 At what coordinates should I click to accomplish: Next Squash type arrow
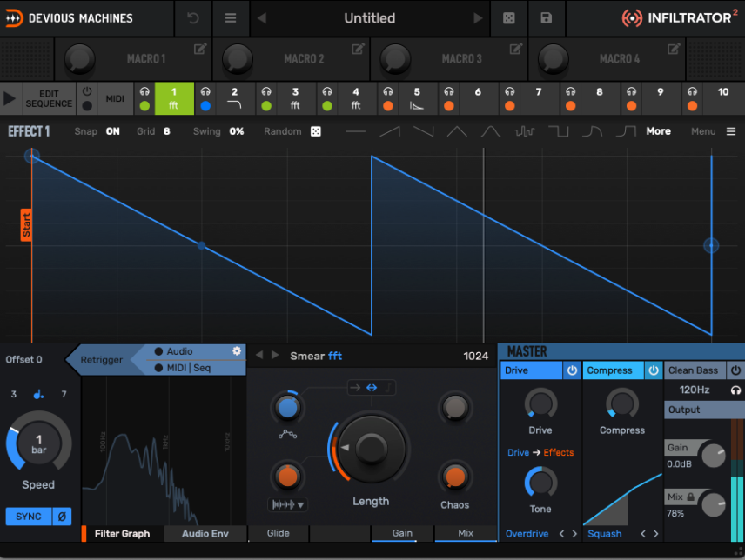(655, 533)
